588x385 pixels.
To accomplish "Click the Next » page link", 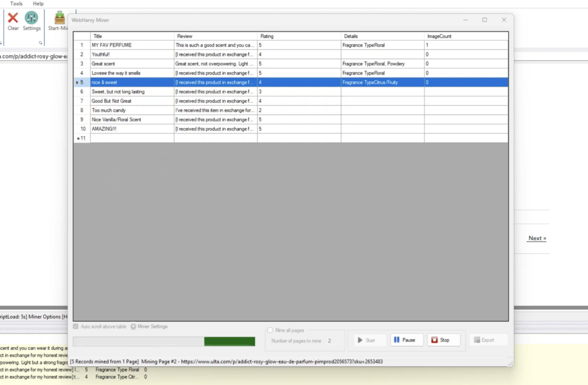I will [x=537, y=238].
